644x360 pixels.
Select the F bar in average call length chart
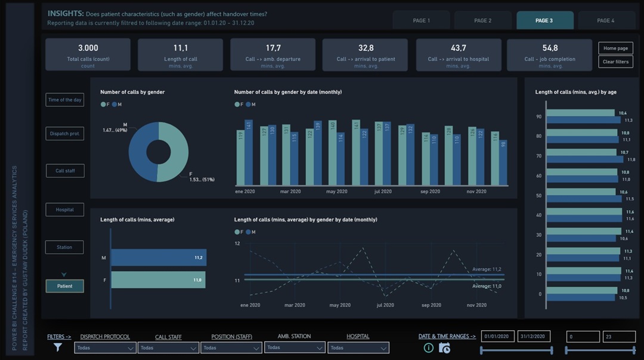(158, 279)
